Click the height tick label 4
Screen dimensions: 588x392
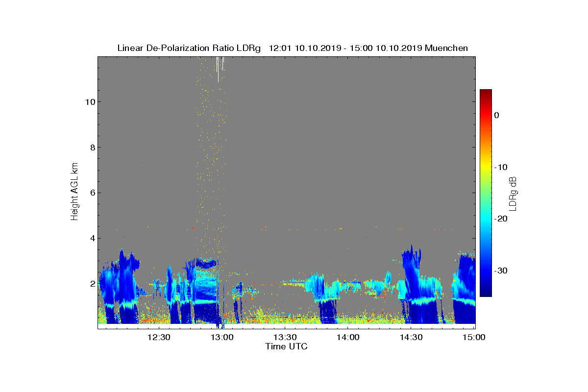(x=92, y=238)
